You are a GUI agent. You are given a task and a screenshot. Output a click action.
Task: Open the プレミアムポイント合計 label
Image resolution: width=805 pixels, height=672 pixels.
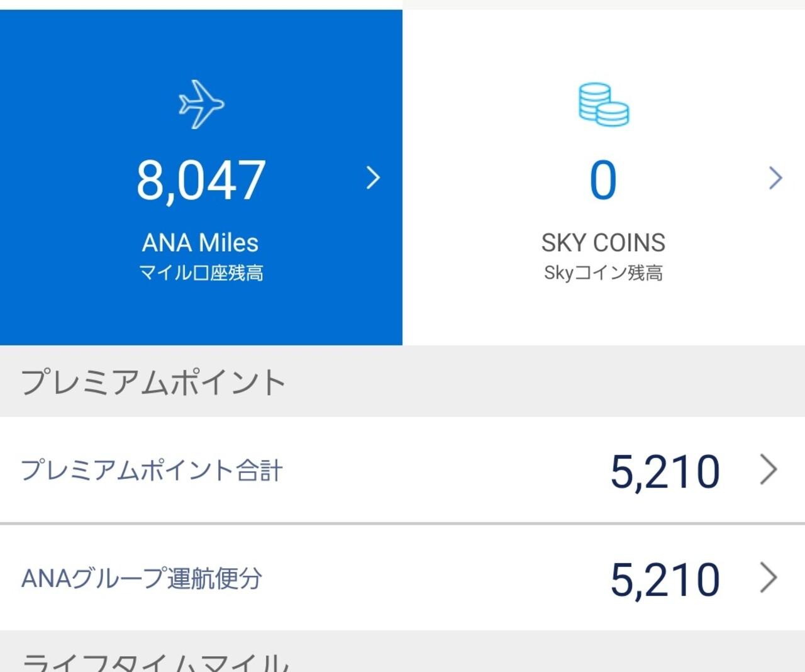152,471
